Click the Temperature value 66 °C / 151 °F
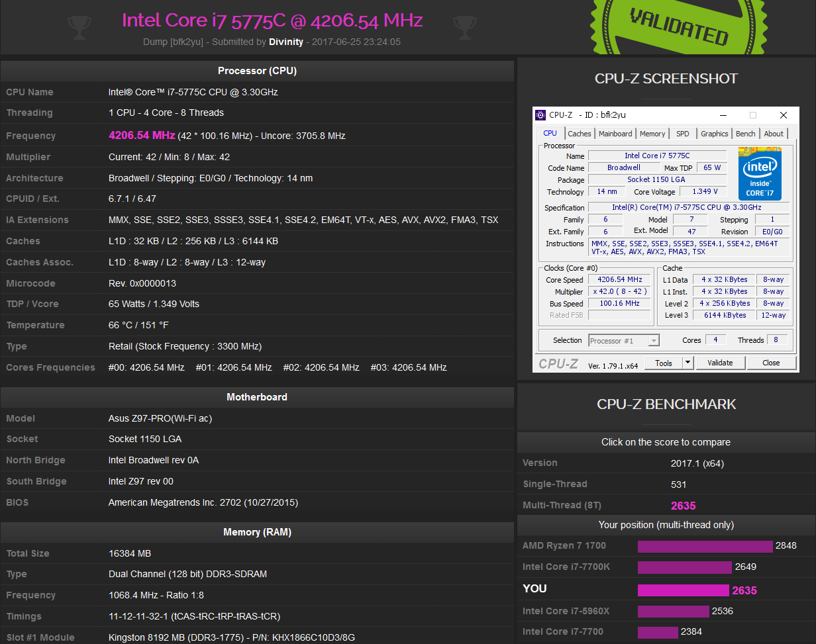This screenshot has width=816, height=644. coord(138,325)
